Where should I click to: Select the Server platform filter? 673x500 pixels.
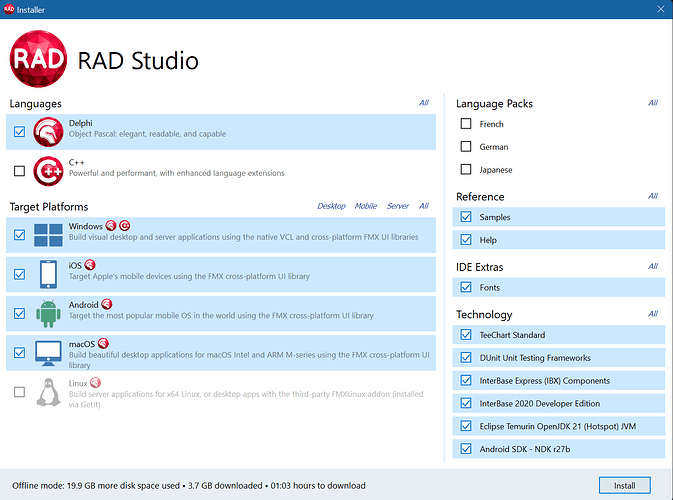coord(398,206)
